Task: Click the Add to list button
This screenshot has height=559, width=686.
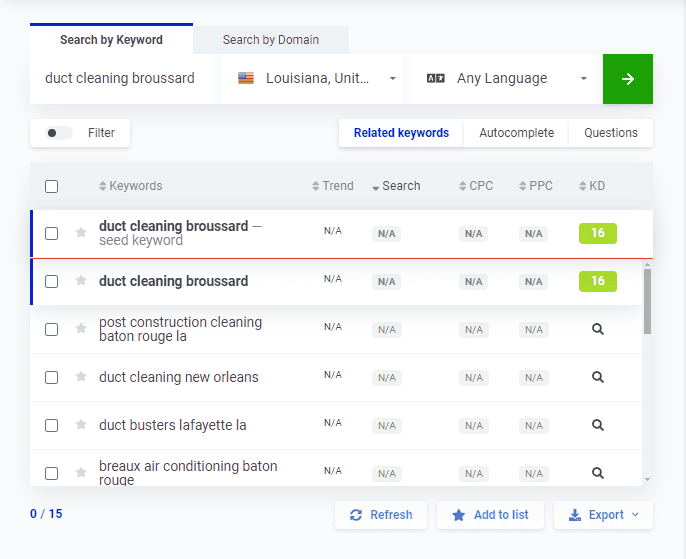Action: pyautogui.click(x=490, y=515)
